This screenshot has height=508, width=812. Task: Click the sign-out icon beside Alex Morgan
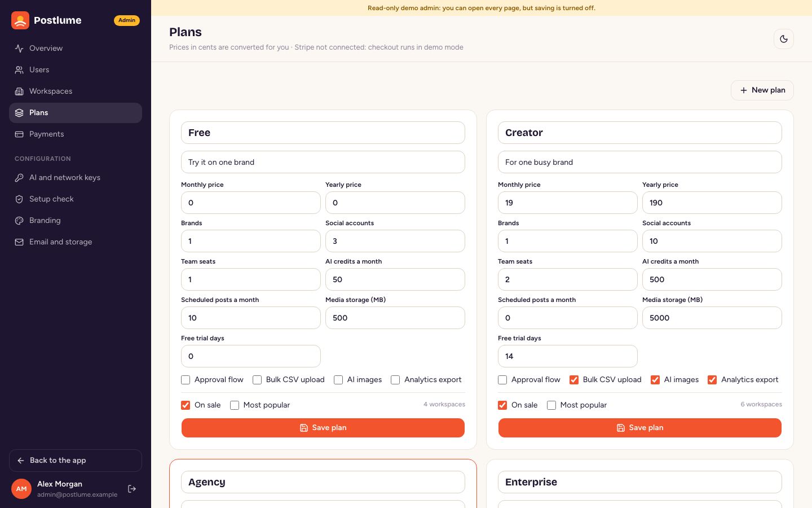(x=132, y=489)
